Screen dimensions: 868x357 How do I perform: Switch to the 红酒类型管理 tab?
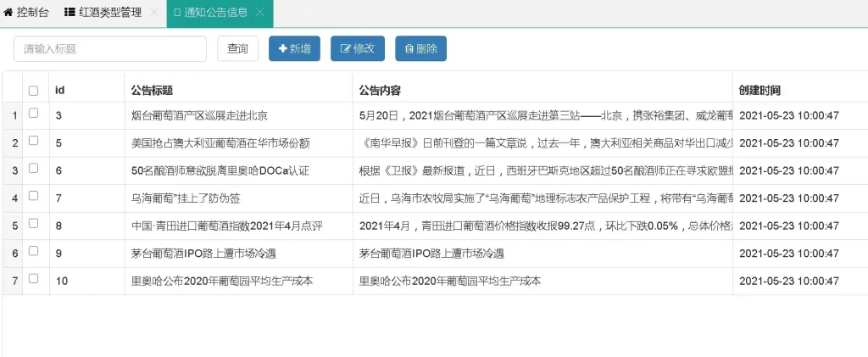coord(103,12)
